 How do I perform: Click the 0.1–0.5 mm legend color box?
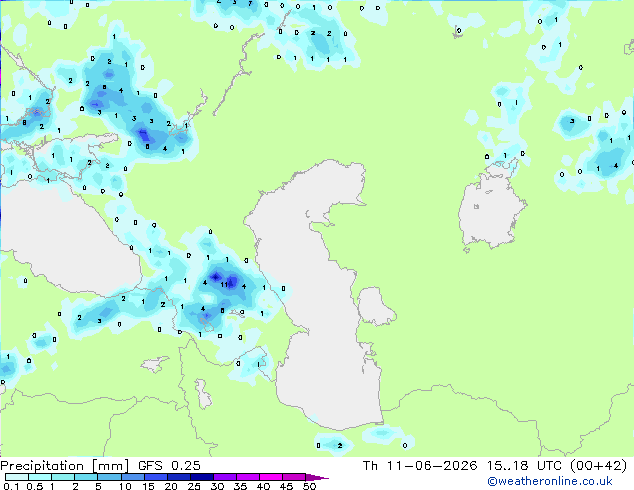point(17,477)
